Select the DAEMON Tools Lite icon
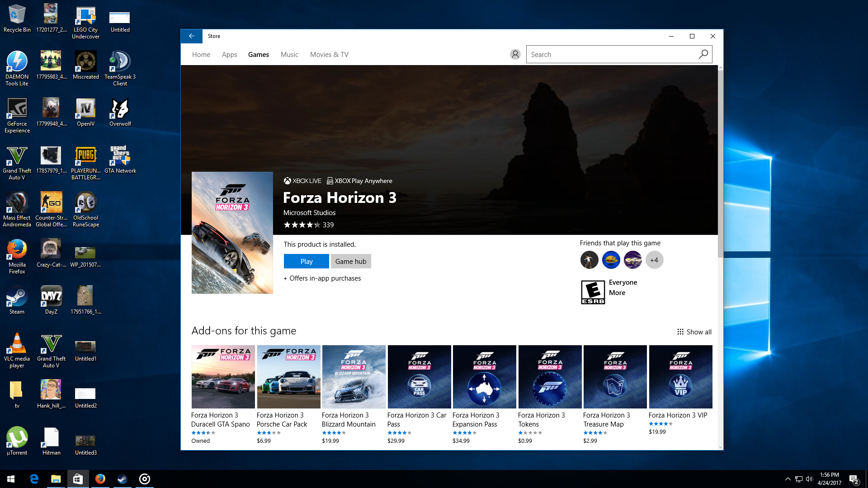 point(17,68)
